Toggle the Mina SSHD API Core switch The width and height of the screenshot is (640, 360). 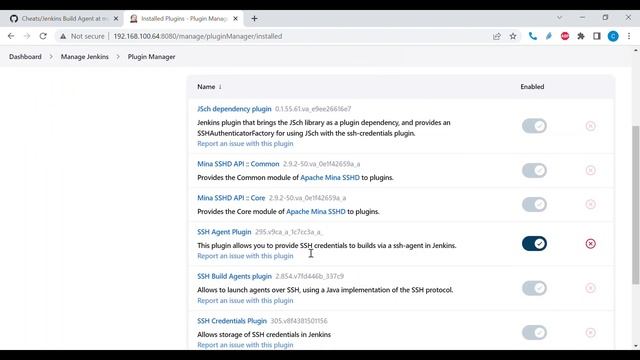click(534, 204)
